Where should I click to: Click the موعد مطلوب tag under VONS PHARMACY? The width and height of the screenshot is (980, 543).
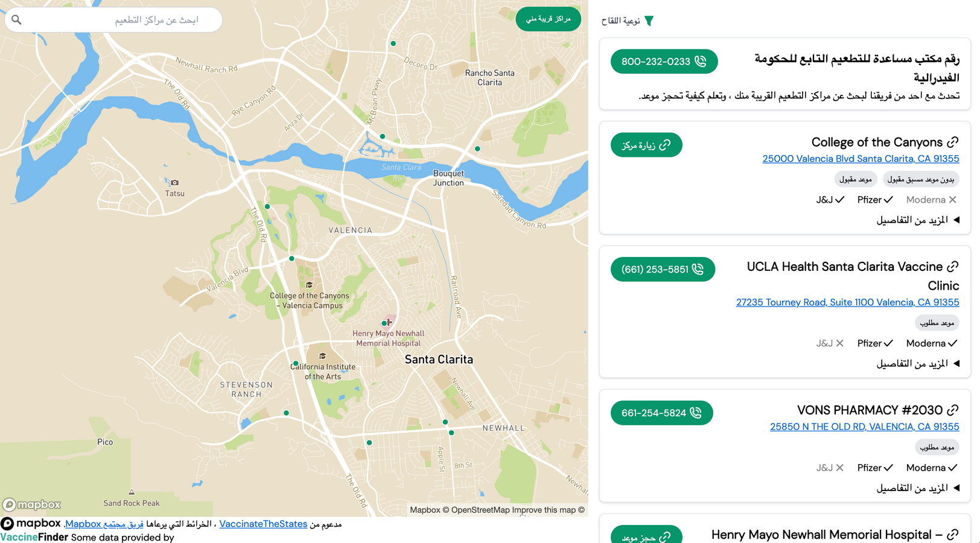937,447
